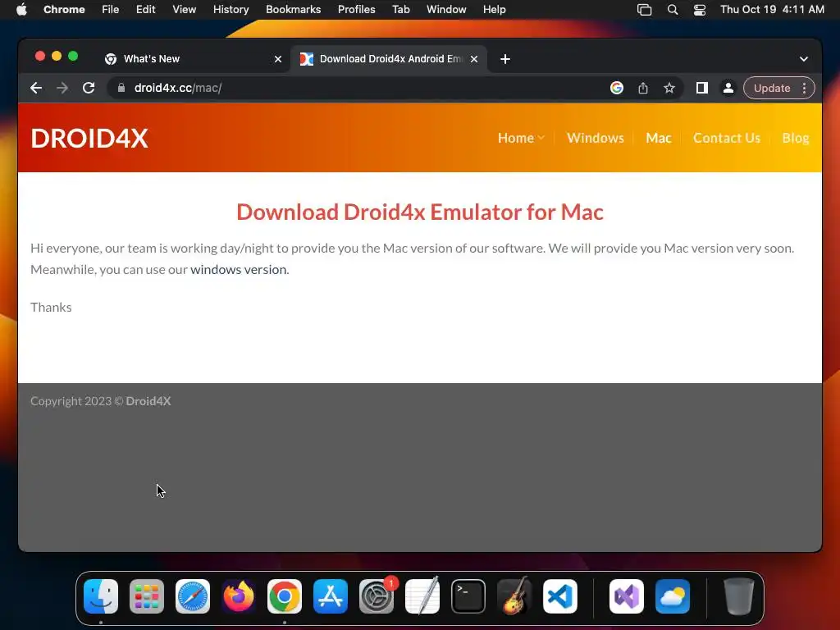Open the Tab menu

tap(400, 10)
